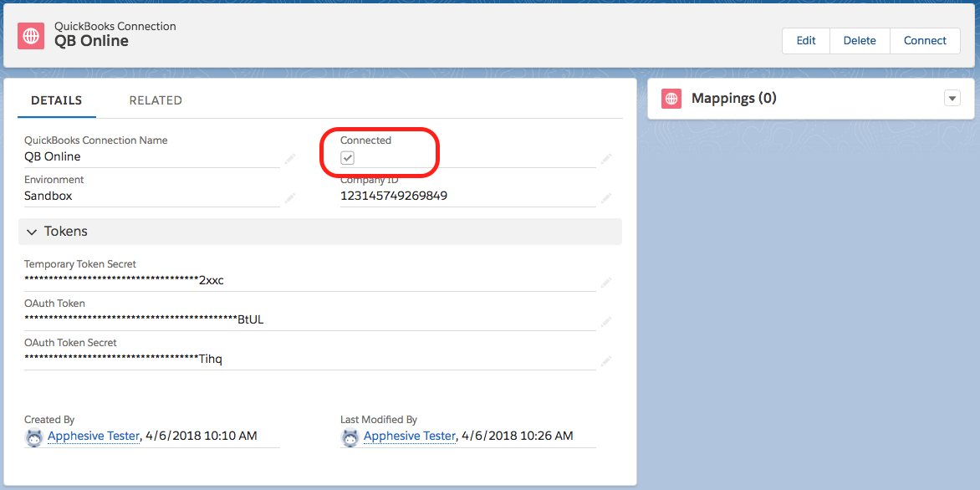Edit OAuth Token Secret via pencil icon
The height and width of the screenshot is (490, 980).
(x=605, y=360)
